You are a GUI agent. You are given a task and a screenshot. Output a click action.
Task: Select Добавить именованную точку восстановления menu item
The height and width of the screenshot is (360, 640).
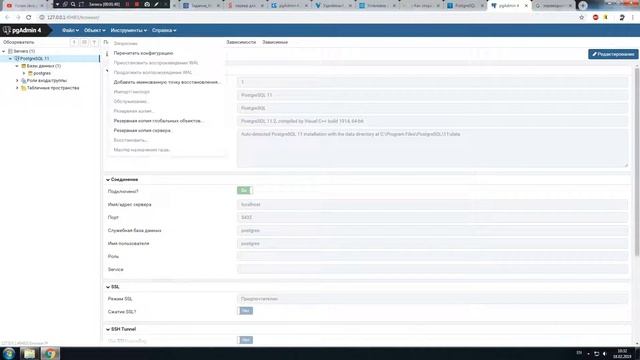coord(167,82)
